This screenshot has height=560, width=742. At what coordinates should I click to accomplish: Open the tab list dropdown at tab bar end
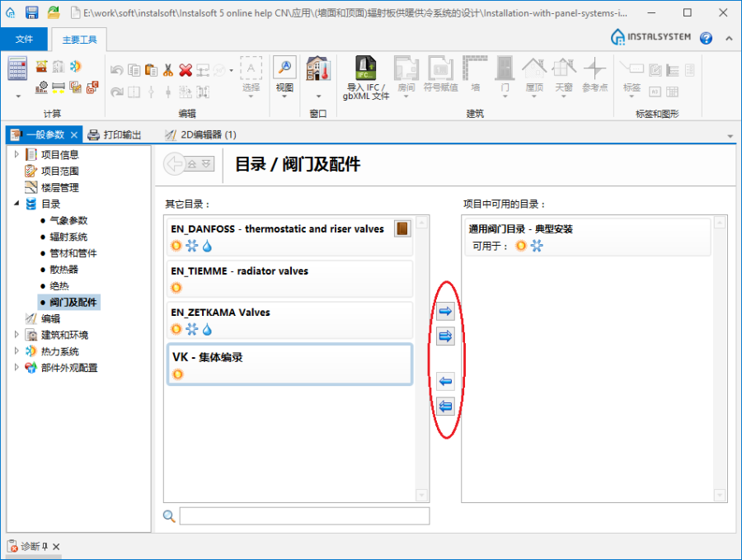tap(730, 136)
